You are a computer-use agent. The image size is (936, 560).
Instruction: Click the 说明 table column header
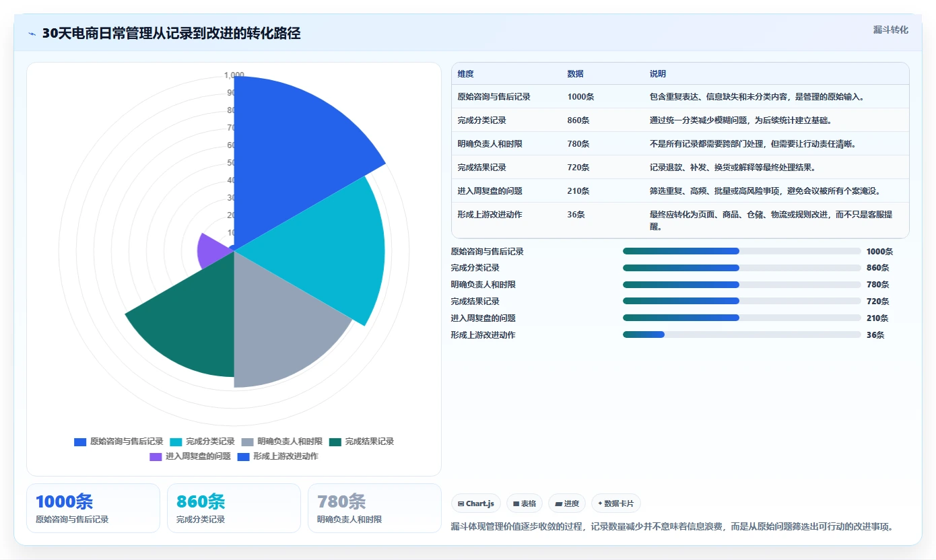(658, 74)
